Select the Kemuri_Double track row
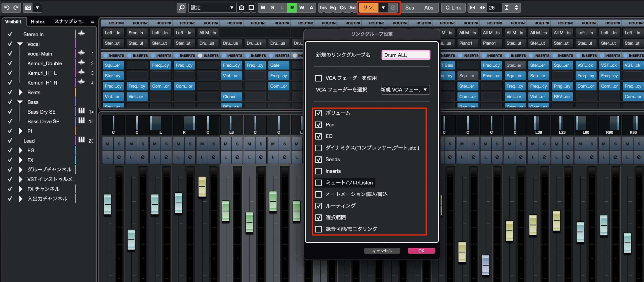 (x=45, y=63)
